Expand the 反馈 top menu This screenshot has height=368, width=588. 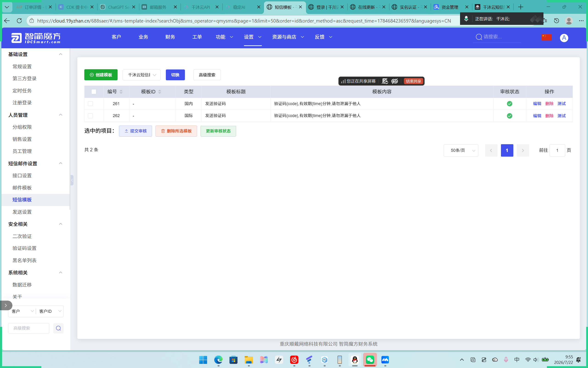click(323, 37)
